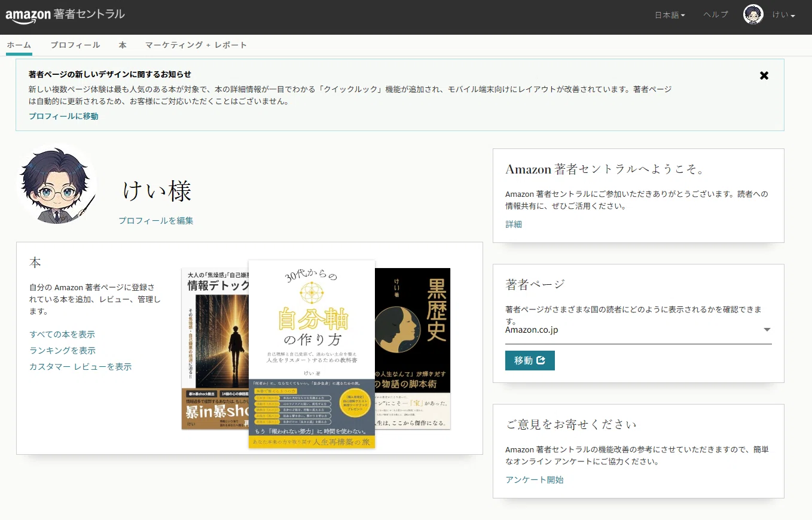Open ランキングを表示 link
This screenshot has height=520, width=812.
62,350
